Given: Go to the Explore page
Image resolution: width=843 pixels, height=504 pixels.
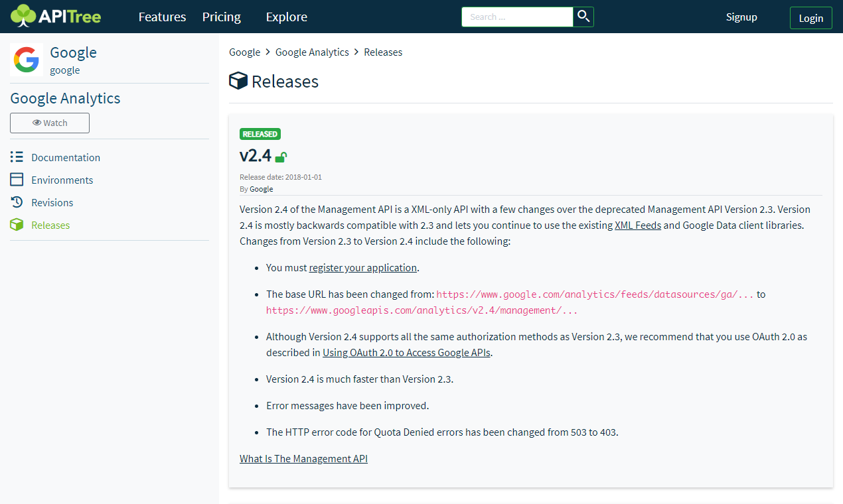Looking at the screenshot, I should (x=286, y=17).
